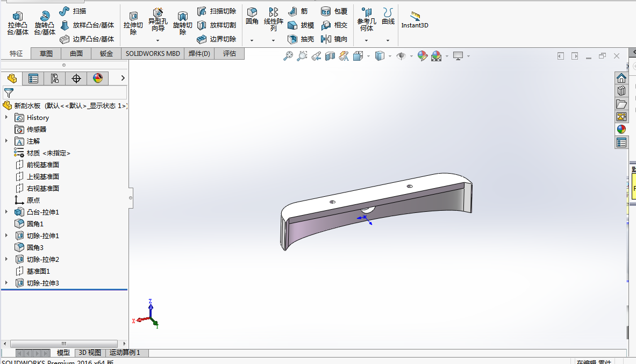This screenshot has height=364, width=636.
Task: Expand the 切除-拉伸2 feature
Action: (x=6, y=259)
